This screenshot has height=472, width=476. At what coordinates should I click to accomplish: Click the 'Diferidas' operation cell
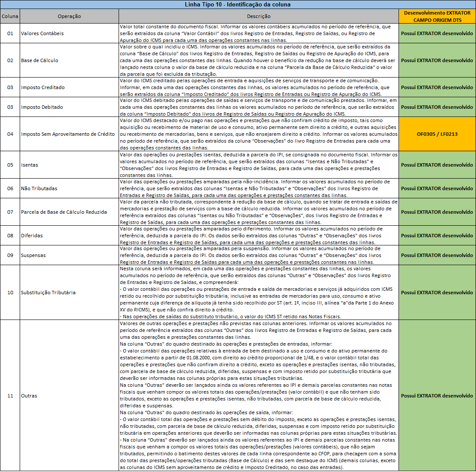(x=69, y=236)
